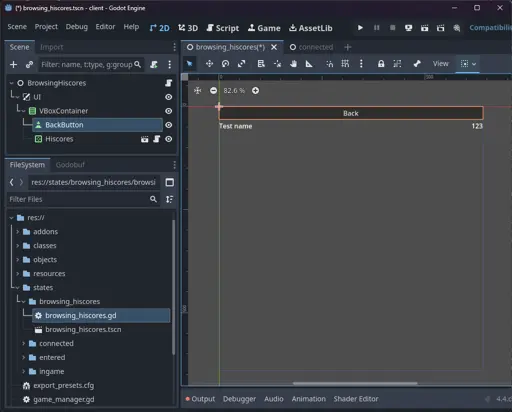This screenshot has height=412, width=512.
Task: Lock the selected node with the padlock icon
Action: (381, 64)
